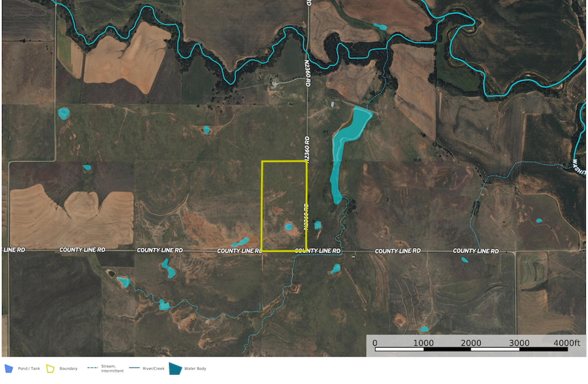Click the 4000ft mark on scale bar

pos(567,343)
